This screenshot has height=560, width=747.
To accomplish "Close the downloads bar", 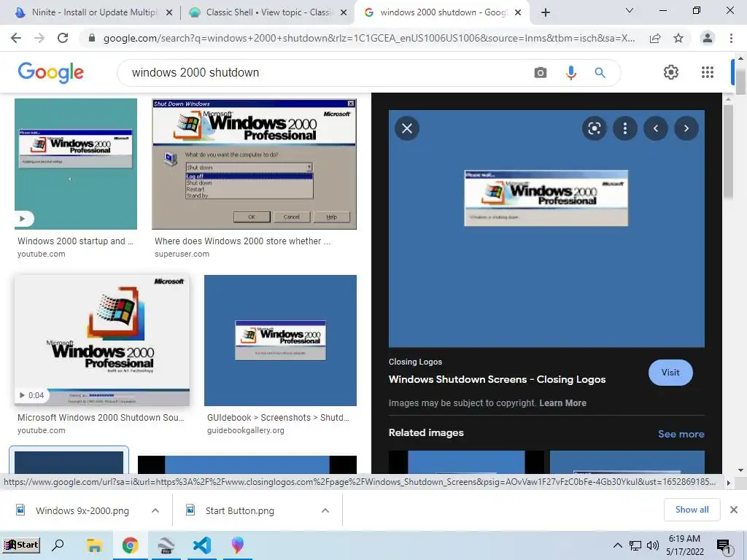I will (734, 510).
